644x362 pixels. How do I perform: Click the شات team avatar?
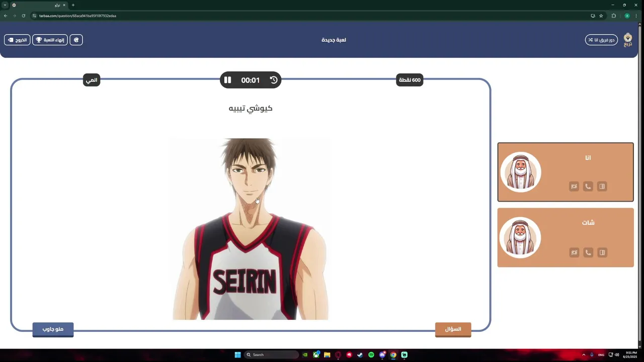pos(520,237)
